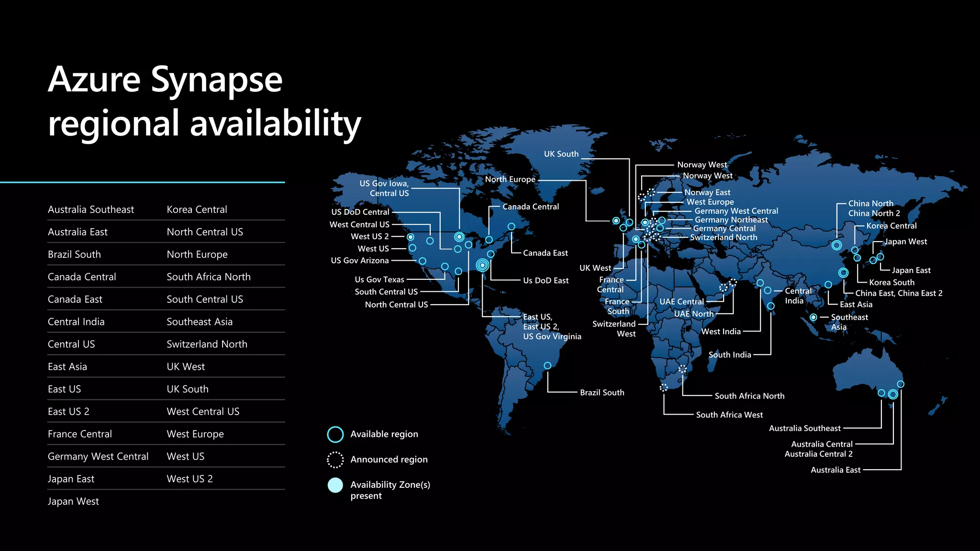Click the Japan West list entry
Screen dimensions: 980x551
[73, 502]
